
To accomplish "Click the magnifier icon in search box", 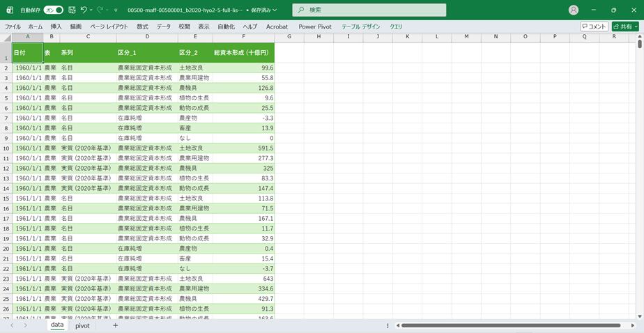I will pos(300,10).
